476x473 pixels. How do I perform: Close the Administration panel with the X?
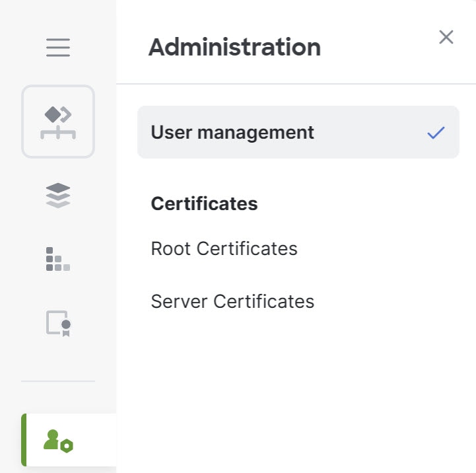446,37
